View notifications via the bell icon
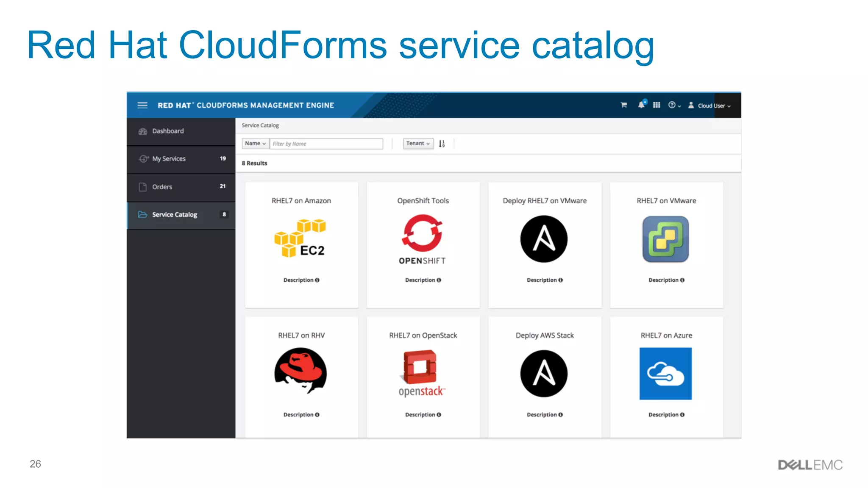The height and width of the screenshot is (488, 868). (x=642, y=105)
